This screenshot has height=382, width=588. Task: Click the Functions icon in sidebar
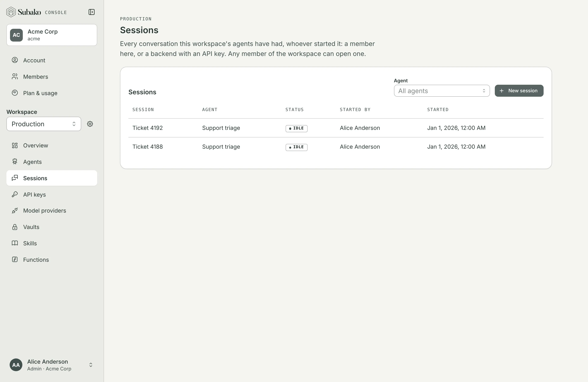point(15,260)
